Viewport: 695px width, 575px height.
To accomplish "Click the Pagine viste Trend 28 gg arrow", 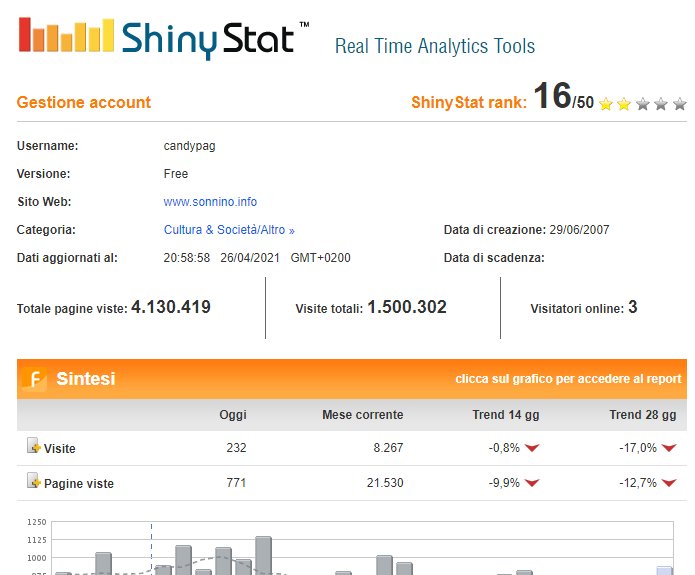I will pos(669,483).
